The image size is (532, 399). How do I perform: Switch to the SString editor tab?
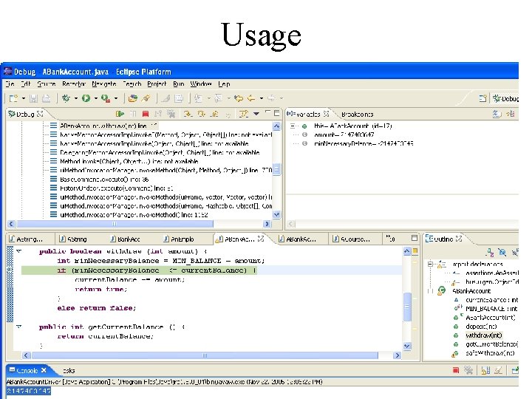tap(73, 239)
